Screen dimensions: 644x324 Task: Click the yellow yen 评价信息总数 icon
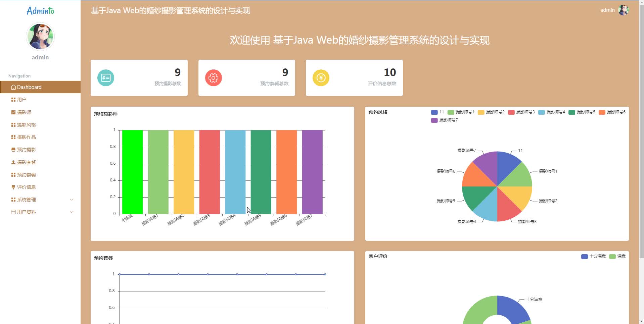point(321,78)
